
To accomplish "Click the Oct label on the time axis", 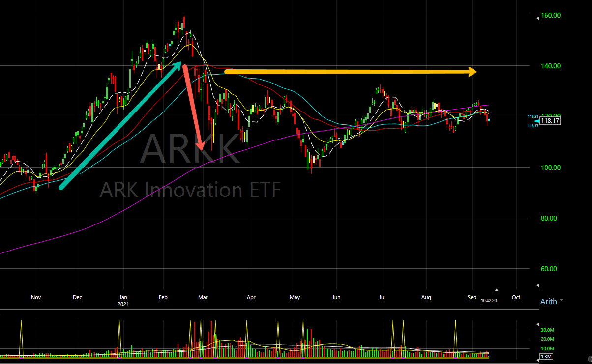I will (x=516, y=297).
